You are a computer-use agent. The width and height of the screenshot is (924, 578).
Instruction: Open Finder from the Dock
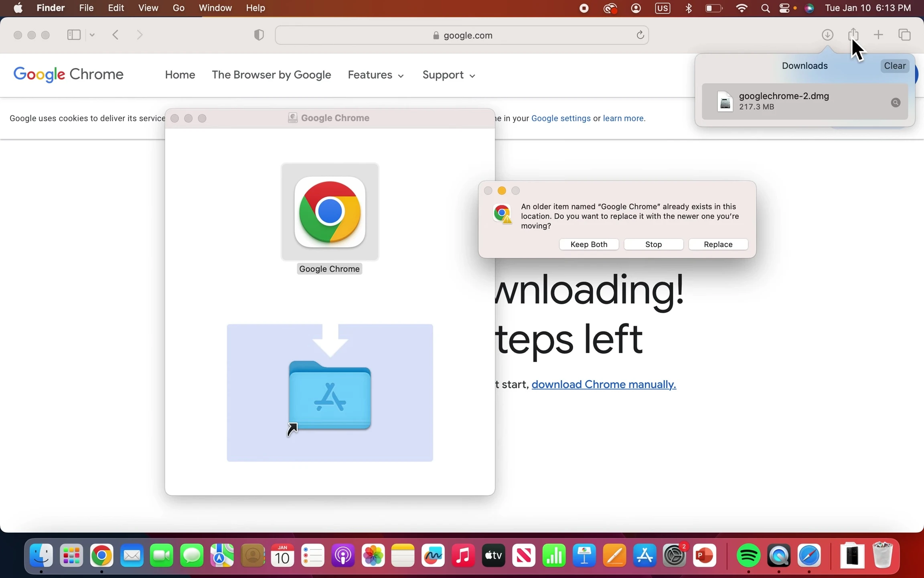pyautogui.click(x=41, y=556)
